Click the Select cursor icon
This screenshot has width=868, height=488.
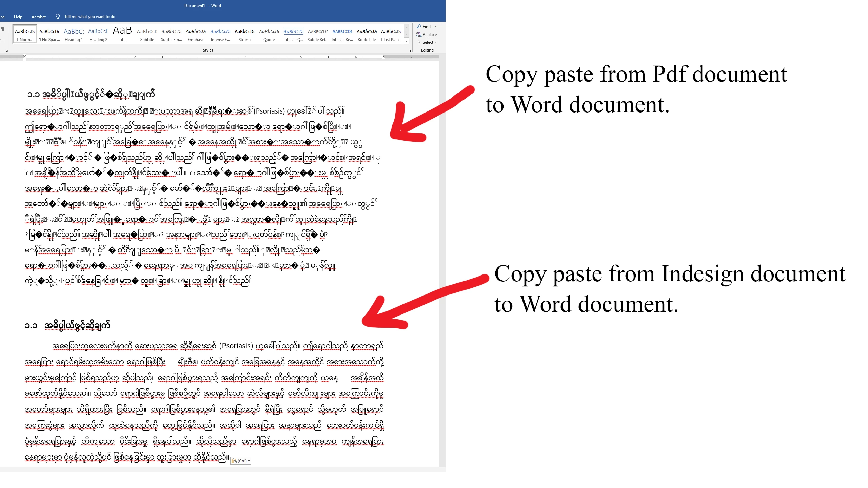(419, 42)
